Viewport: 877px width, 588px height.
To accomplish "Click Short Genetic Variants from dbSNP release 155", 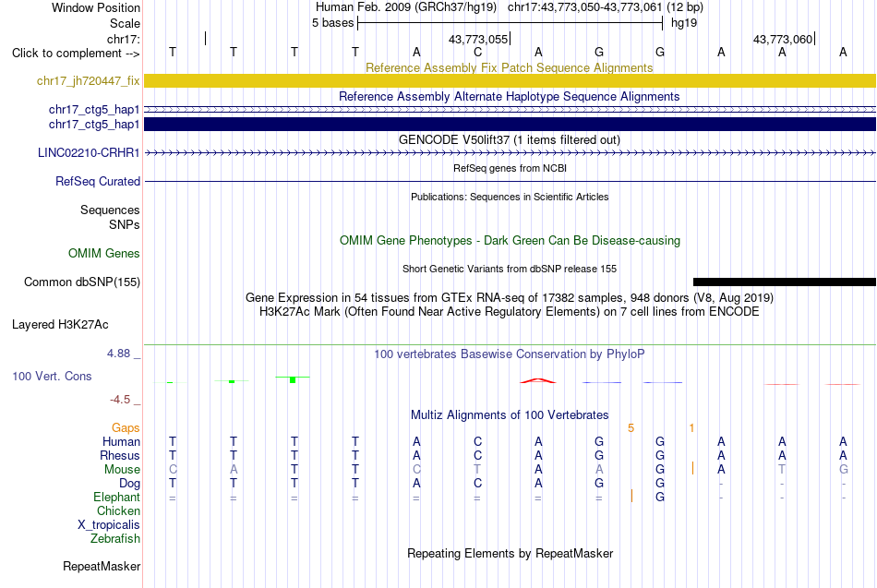I will click(x=509, y=269).
